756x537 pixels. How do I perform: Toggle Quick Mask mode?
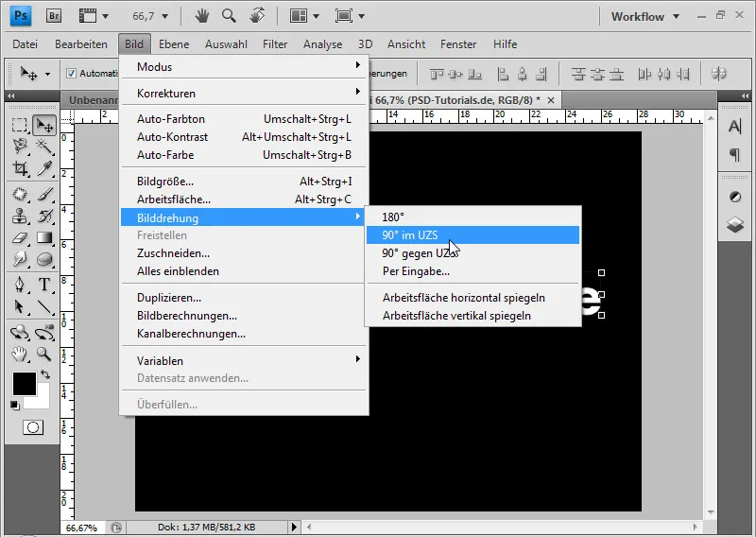pos(33,427)
